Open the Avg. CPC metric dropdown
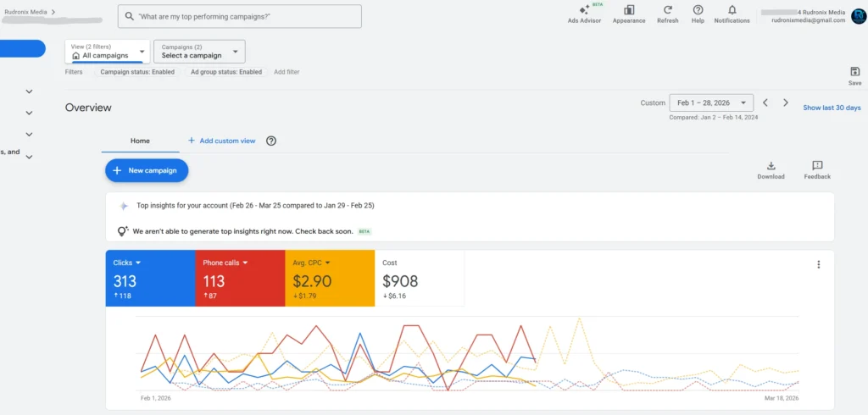The image size is (868, 415). coord(328,263)
